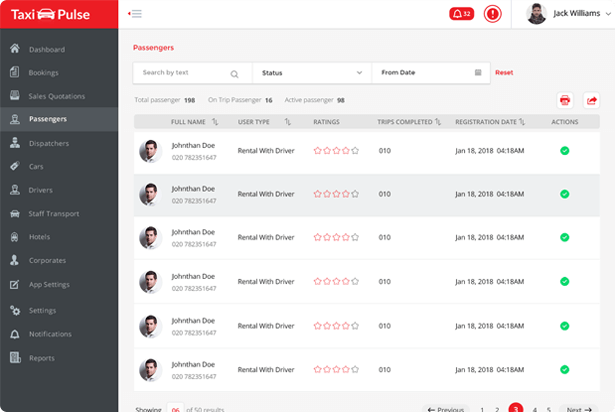615x412 pixels.
Task: Expand Jack Williams account dropdown arrow
Action: (x=608, y=14)
